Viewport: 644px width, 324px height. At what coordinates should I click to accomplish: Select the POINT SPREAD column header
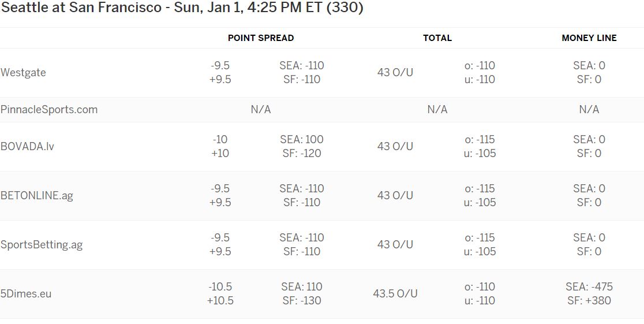(261, 38)
